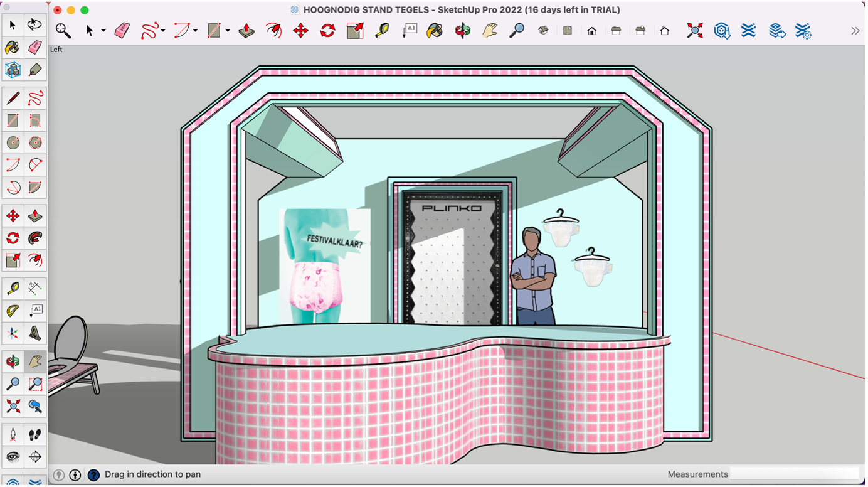
Task: Click Rotate tool in the top toolbar
Action: [327, 30]
